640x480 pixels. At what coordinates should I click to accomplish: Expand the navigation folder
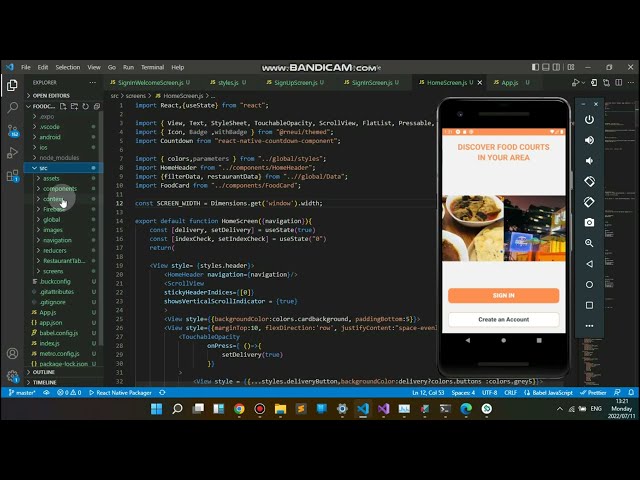point(57,240)
